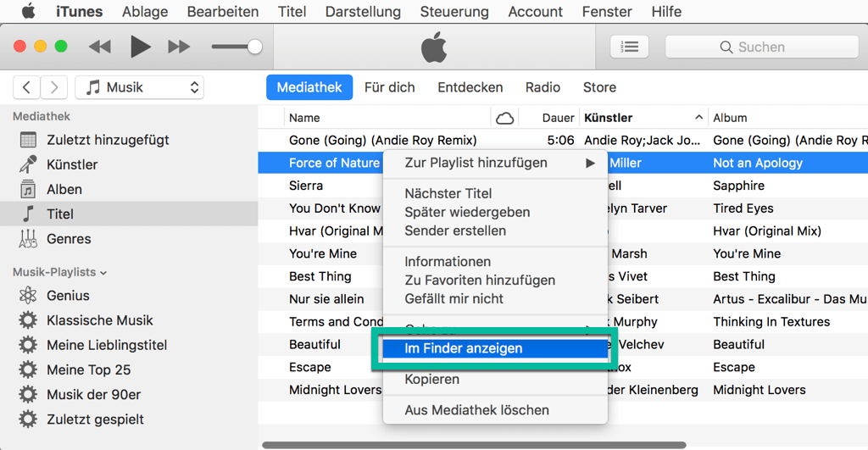Screen dimensions: 868x450
Task: Select the Best Thing track name
Action: tap(320, 276)
